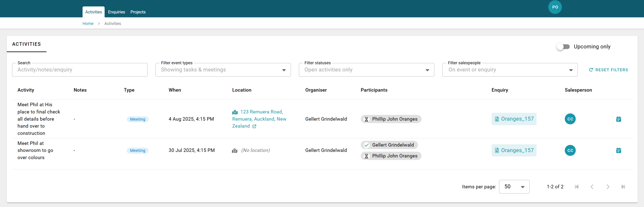Go to last page of results
This screenshot has width=644, height=207.
pos(623,187)
